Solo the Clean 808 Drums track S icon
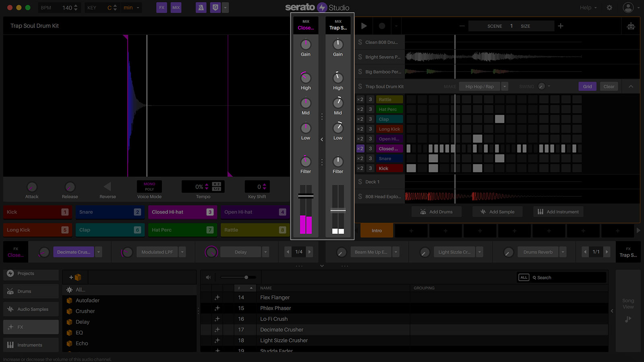This screenshot has height=362, width=644. click(360, 42)
